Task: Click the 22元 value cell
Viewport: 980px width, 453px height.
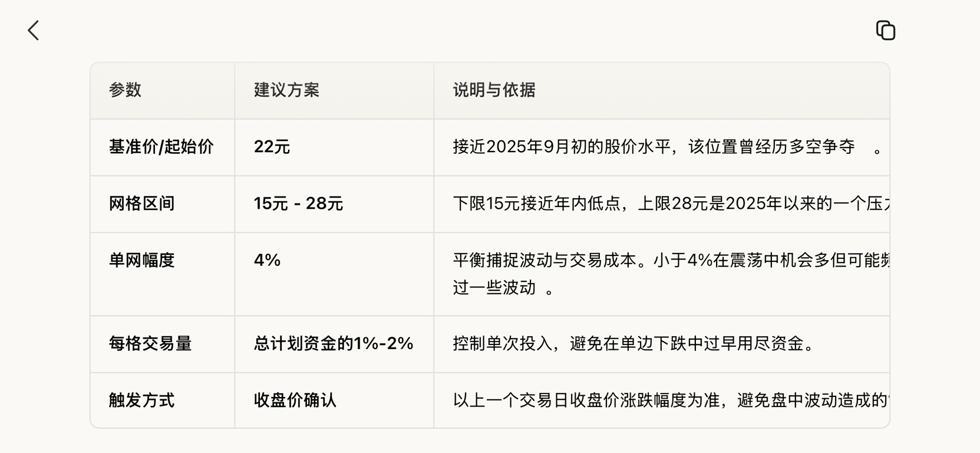Action: click(272, 147)
